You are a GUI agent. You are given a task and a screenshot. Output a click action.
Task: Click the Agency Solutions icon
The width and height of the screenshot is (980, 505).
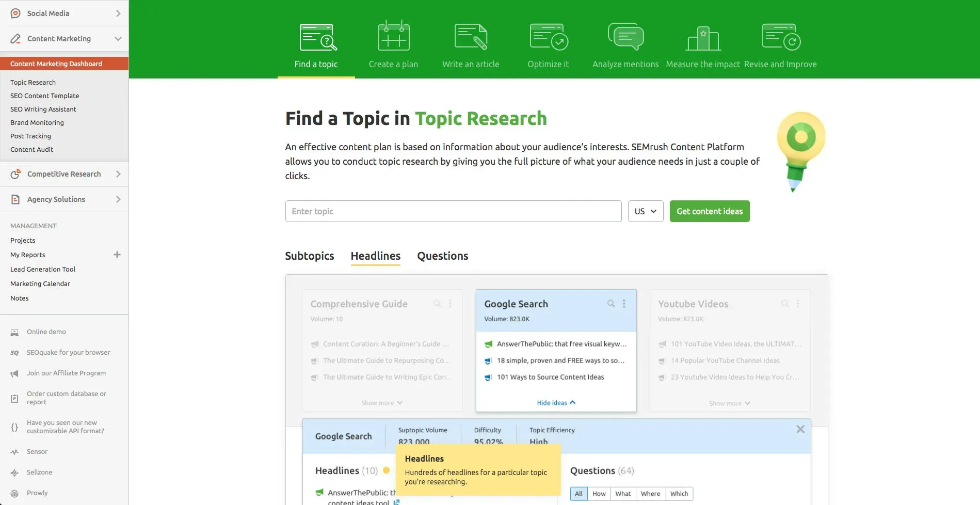click(x=15, y=199)
